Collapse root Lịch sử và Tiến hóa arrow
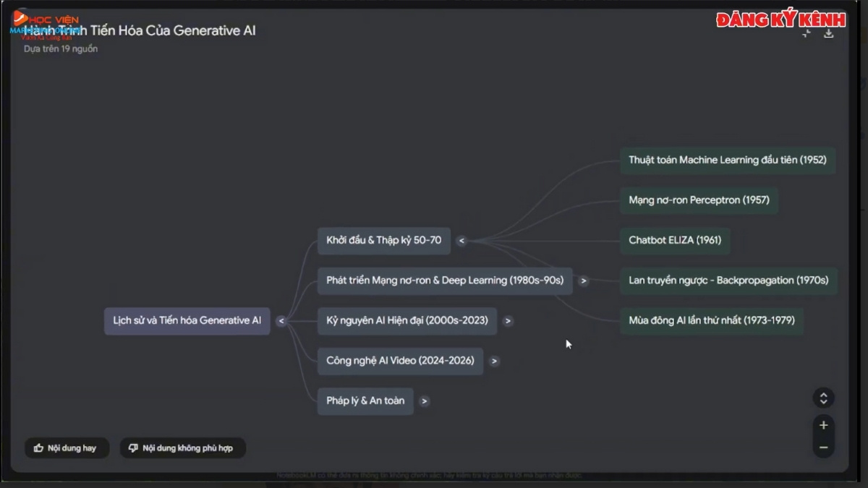Screen dimensions: 868x488 click(281, 321)
